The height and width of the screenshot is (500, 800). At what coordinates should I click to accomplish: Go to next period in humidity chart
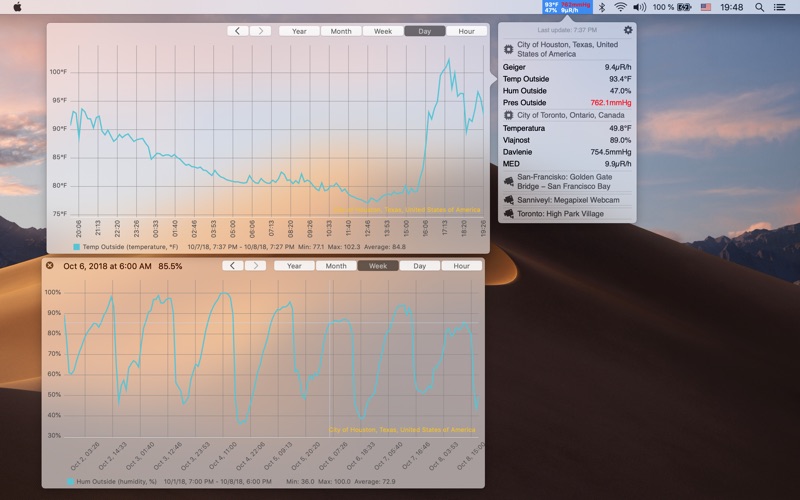tap(255, 266)
